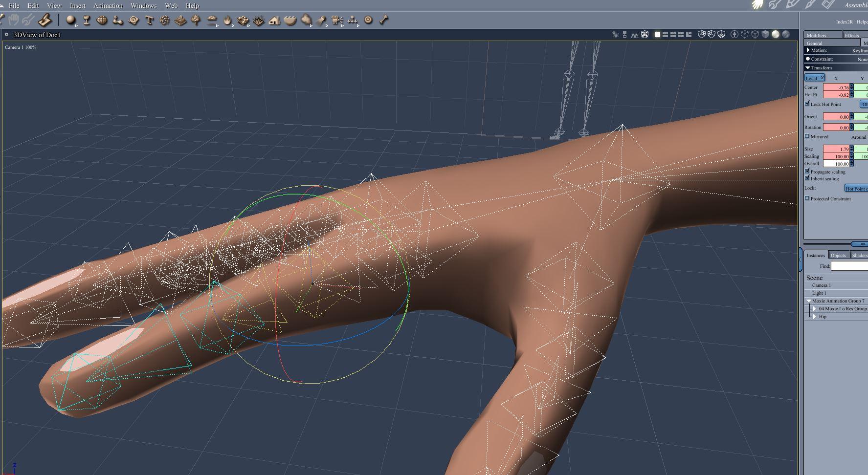The width and height of the screenshot is (868, 475).
Task: Open the Windows menu
Action: (x=144, y=5)
